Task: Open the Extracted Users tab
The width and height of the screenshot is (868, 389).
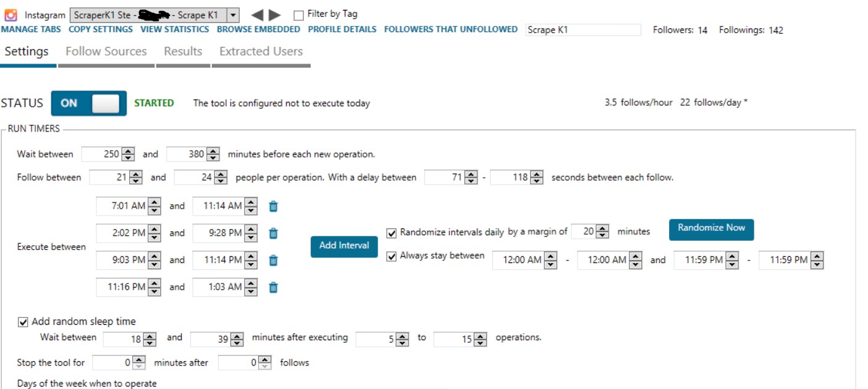Action: (x=261, y=51)
